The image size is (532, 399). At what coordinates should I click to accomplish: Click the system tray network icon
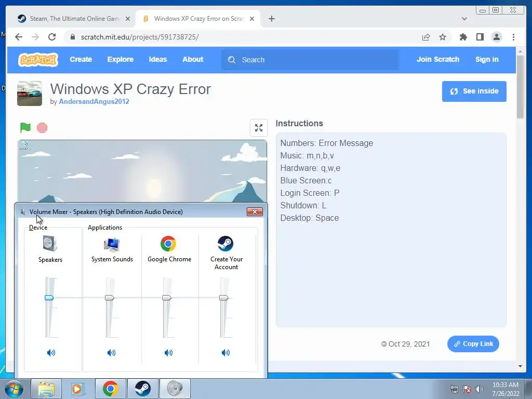tap(454, 389)
